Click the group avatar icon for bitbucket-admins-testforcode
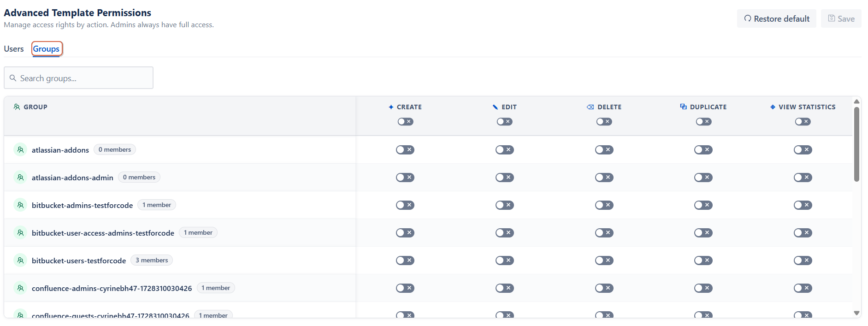This screenshot has height=326, width=868. click(20, 205)
